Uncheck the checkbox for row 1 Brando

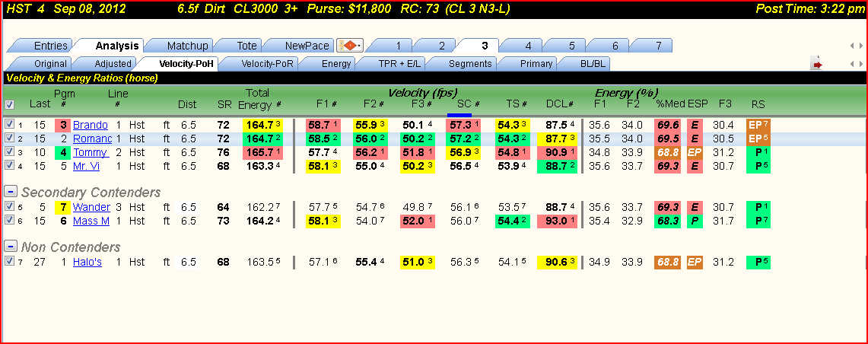(x=9, y=124)
